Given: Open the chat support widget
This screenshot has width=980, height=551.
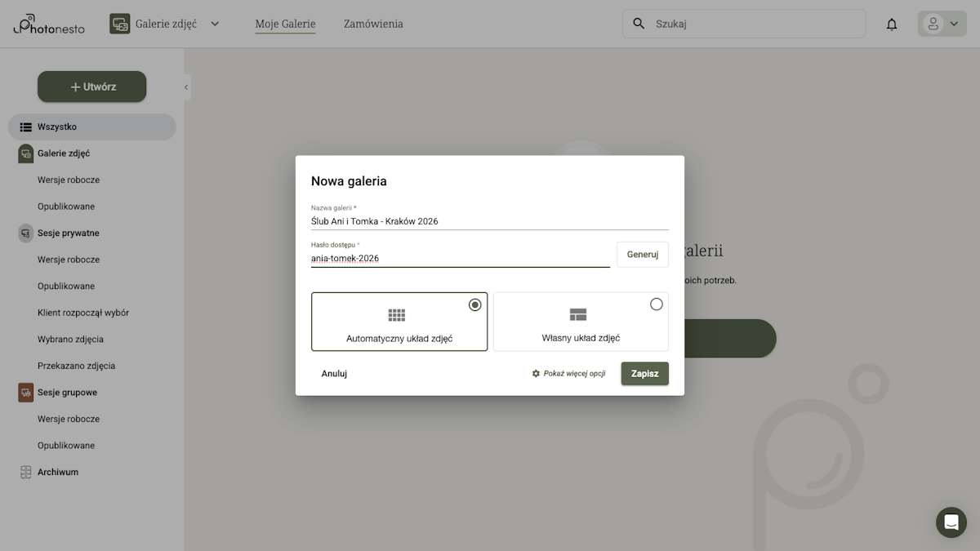Looking at the screenshot, I should coord(951,522).
